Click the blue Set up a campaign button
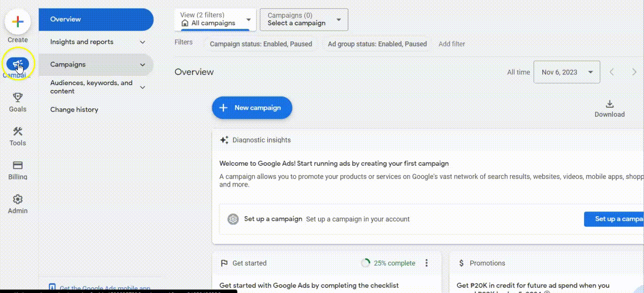The width and height of the screenshot is (644, 293). tap(614, 219)
